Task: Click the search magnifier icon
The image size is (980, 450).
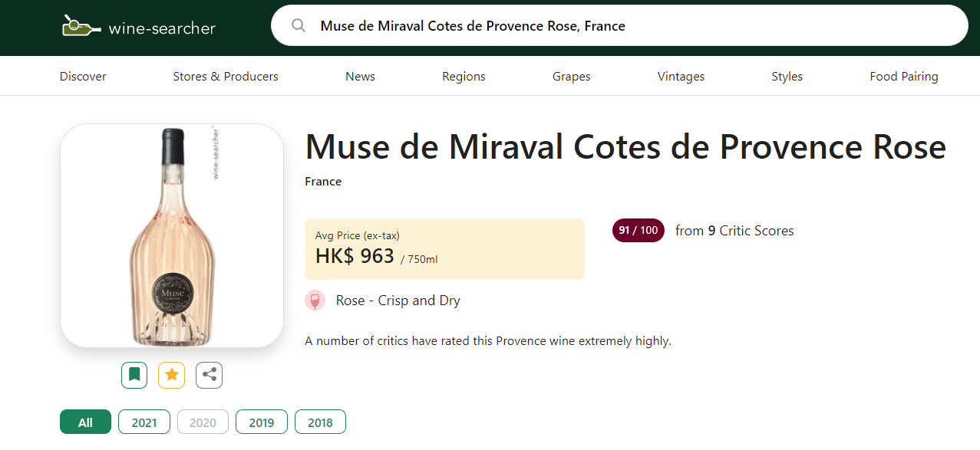Action: 299,26
